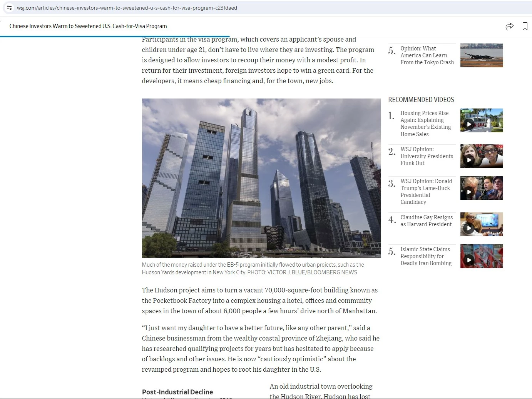The width and height of the screenshot is (532, 399).
Task: Click the 'RECOMMENDED VIDEOS' heading
Action: click(421, 100)
